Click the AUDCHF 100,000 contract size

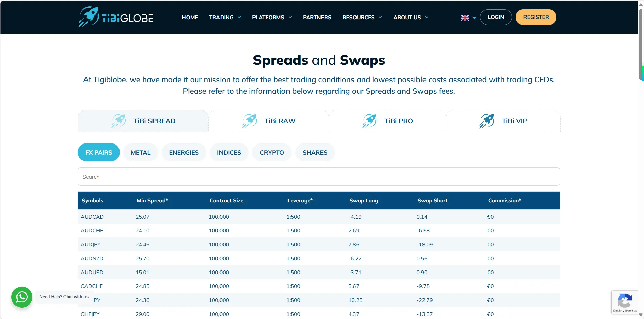pos(219,230)
